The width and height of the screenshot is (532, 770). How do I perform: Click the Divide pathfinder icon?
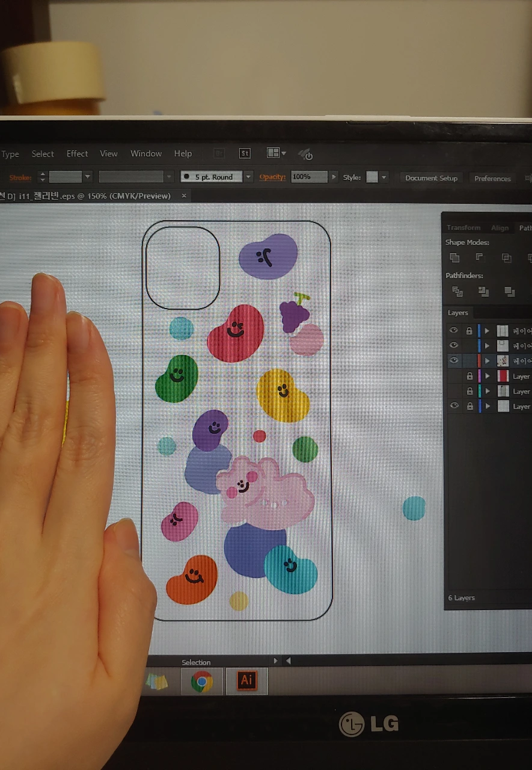tap(457, 291)
